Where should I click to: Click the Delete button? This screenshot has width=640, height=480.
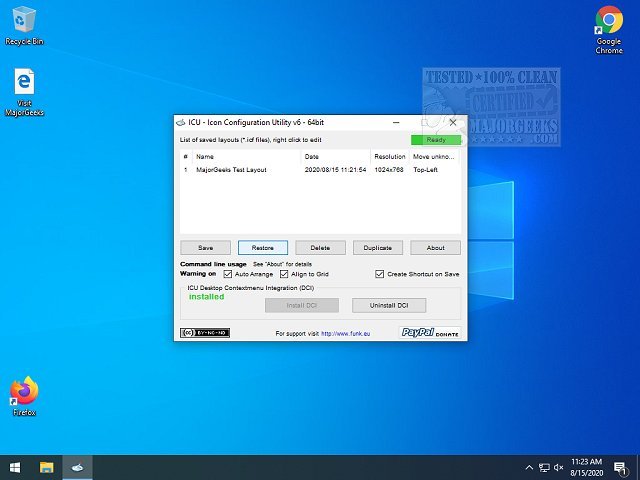click(320, 248)
